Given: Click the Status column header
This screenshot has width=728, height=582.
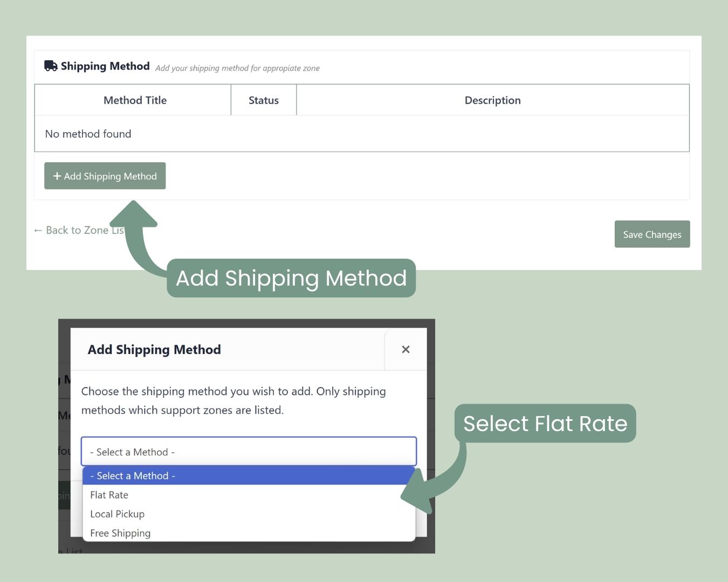Looking at the screenshot, I should (x=264, y=100).
